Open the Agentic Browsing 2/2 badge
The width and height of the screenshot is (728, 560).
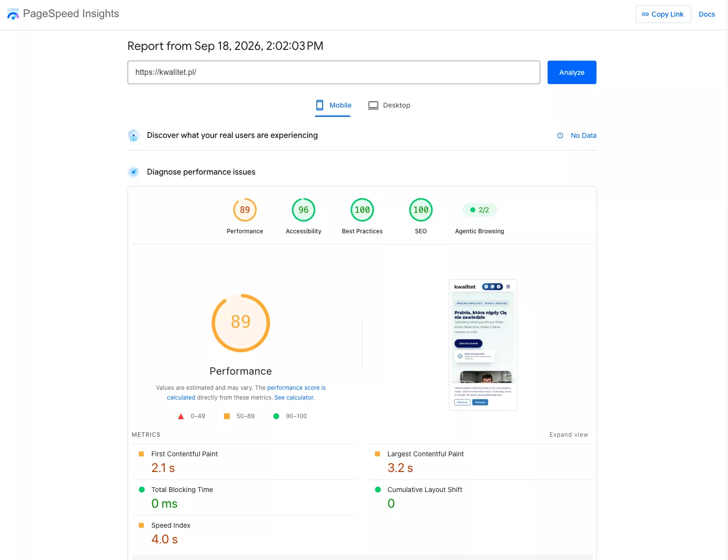click(x=480, y=210)
